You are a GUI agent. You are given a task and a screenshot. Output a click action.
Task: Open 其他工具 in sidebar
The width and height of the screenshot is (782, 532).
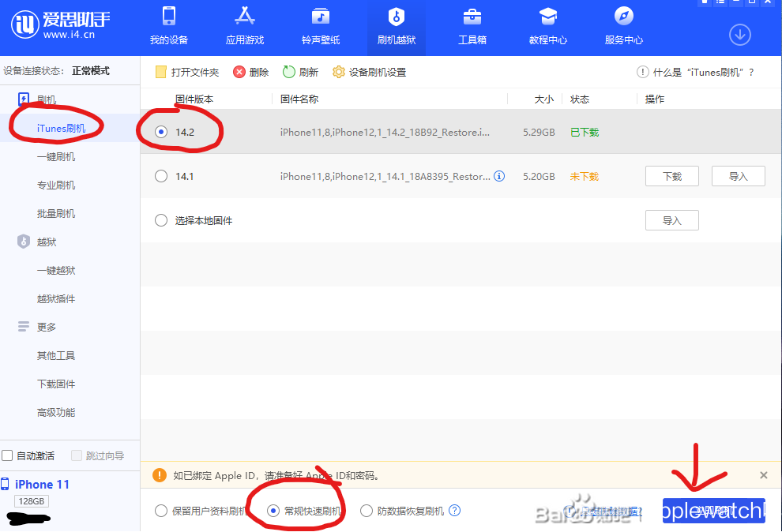coord(56,356)
